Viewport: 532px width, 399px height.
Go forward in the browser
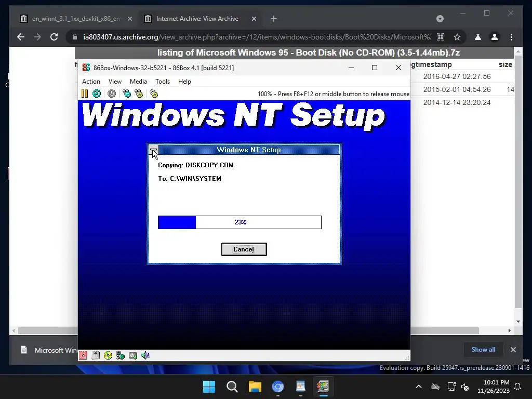tap(37, 37)
